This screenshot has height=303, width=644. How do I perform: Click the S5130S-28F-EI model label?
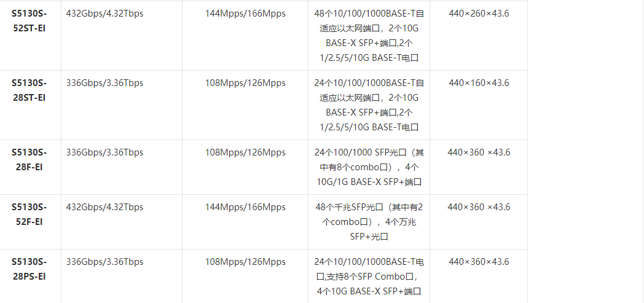(x=29, y=160)
